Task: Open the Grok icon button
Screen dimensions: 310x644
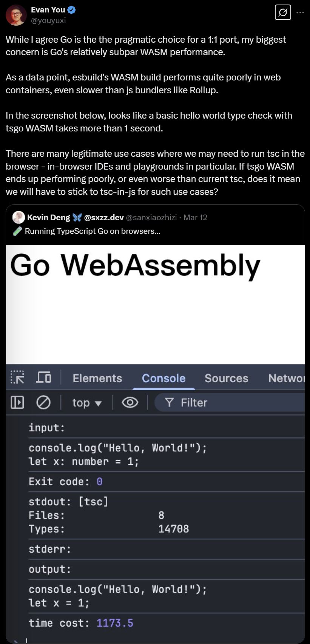Action: 283,13
